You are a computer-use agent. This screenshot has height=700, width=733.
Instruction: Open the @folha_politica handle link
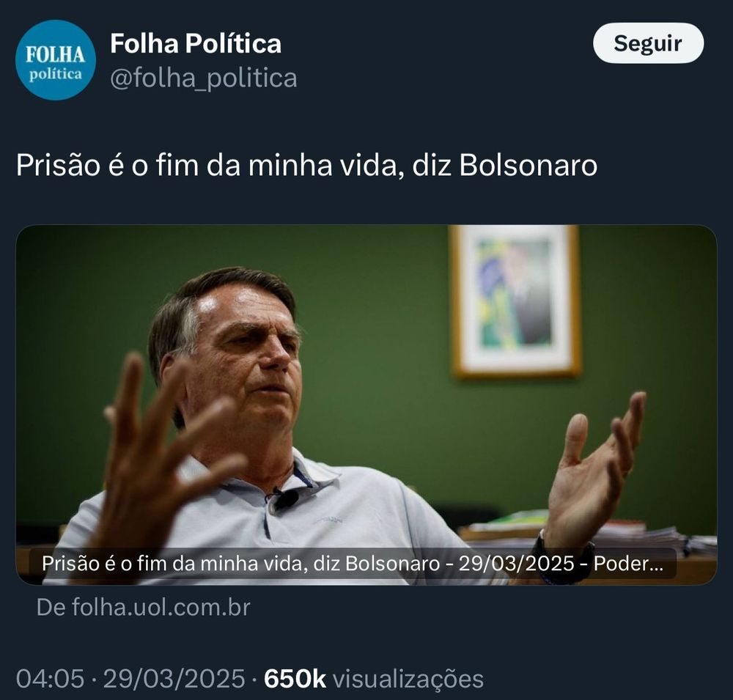point(203,78)
